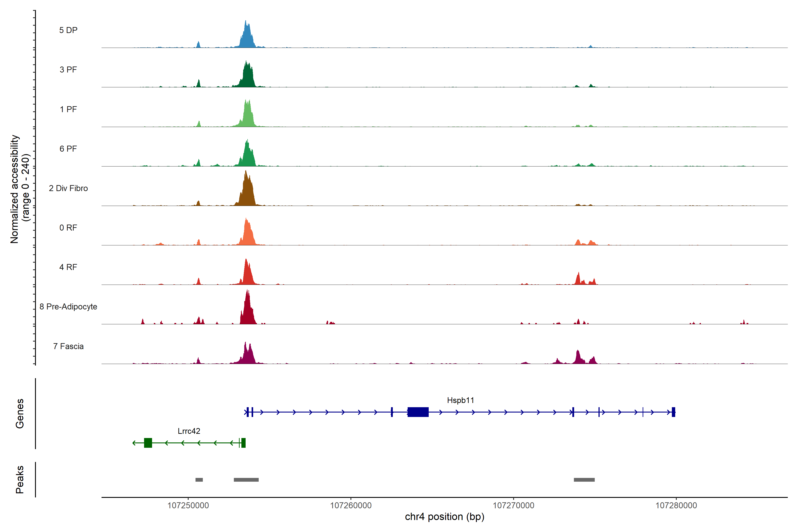Click the rightmost gray peak bar
This screenshot has width=798, height=532.
pyautogui.click(x=584, y=480)
